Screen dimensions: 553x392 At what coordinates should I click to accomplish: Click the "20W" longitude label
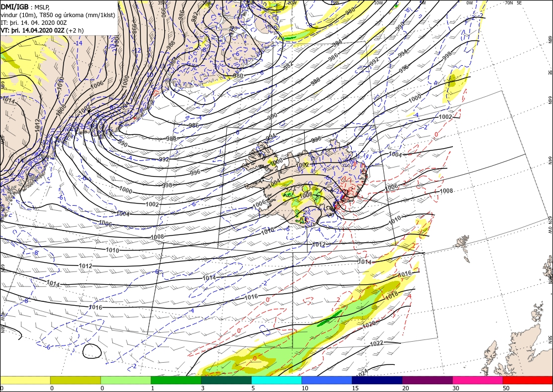291,3
